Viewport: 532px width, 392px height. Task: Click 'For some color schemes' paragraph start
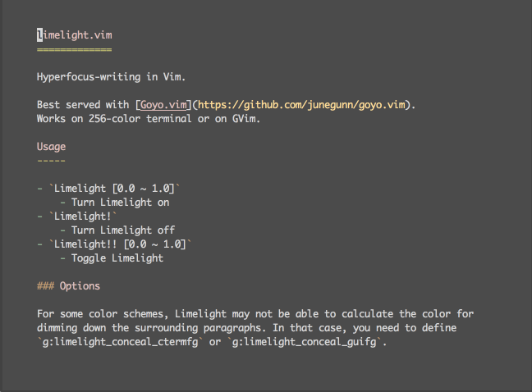[103, 314]
